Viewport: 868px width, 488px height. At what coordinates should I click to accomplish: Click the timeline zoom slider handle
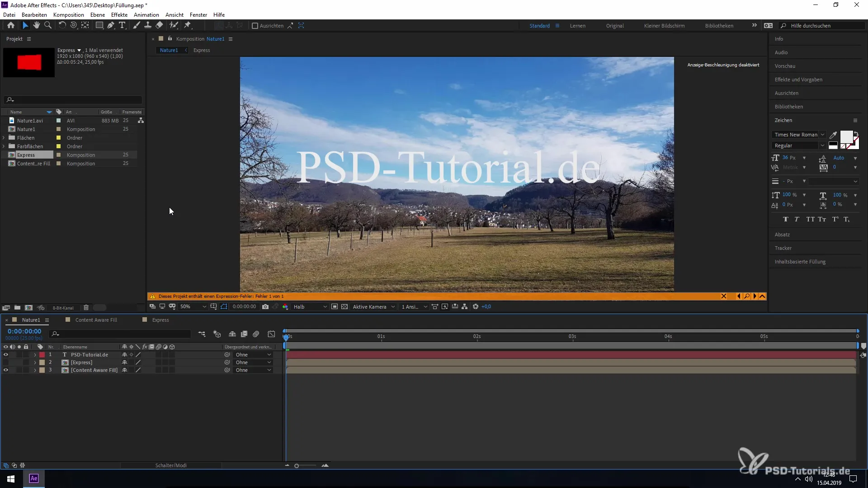pyautogui.click(x=297, y=465)
